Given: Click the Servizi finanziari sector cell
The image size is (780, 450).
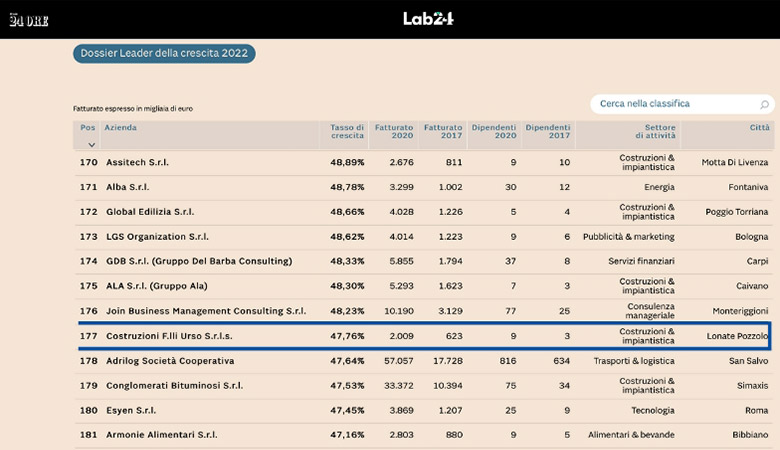Looking at the screenshot, I should click(x=641, y=261).
